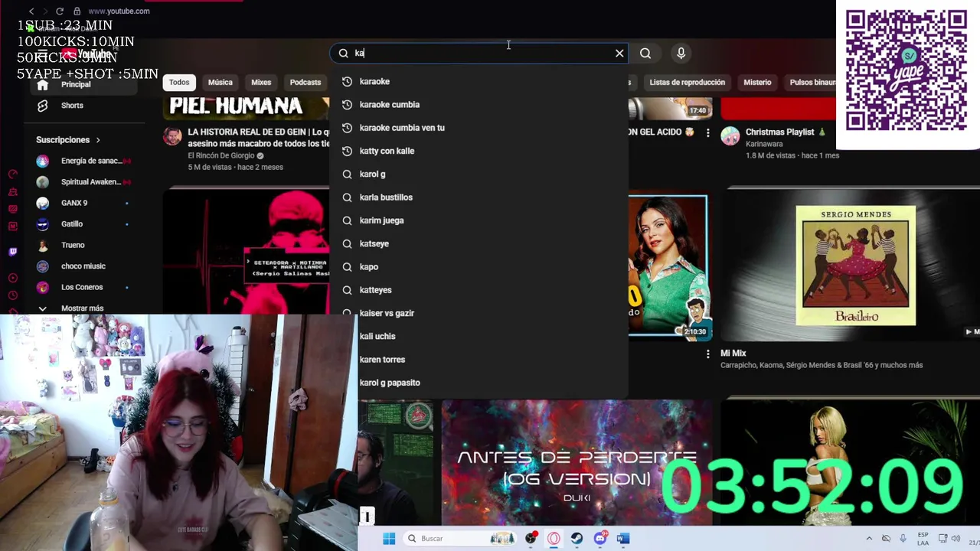Screen dimensions: 980x551
Task: Select 'Listas de reproducción' filter chip
Action: pos(687,82)
